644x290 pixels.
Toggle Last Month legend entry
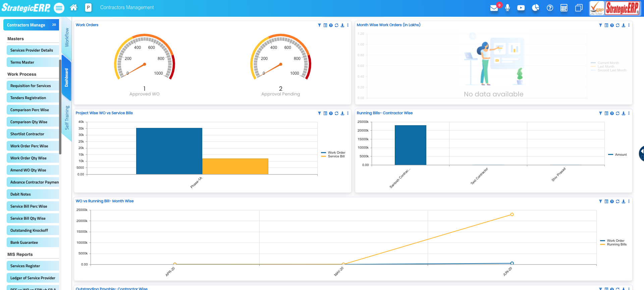(x=602, y=67)
